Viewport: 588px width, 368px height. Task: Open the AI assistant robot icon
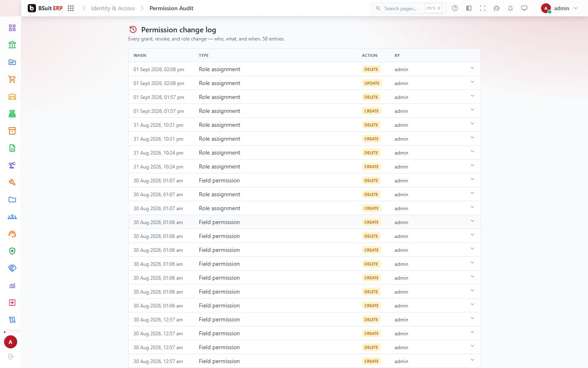coord(497,8)
